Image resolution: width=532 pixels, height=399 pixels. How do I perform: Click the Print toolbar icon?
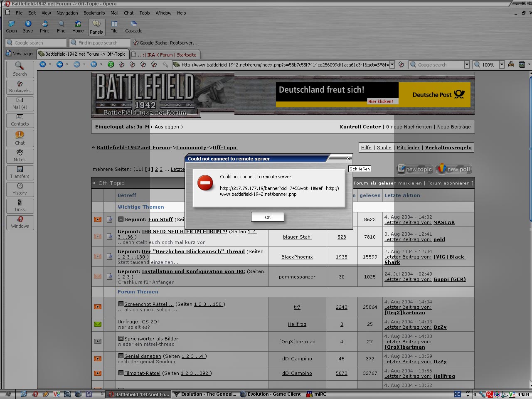[x=44, y=27]
